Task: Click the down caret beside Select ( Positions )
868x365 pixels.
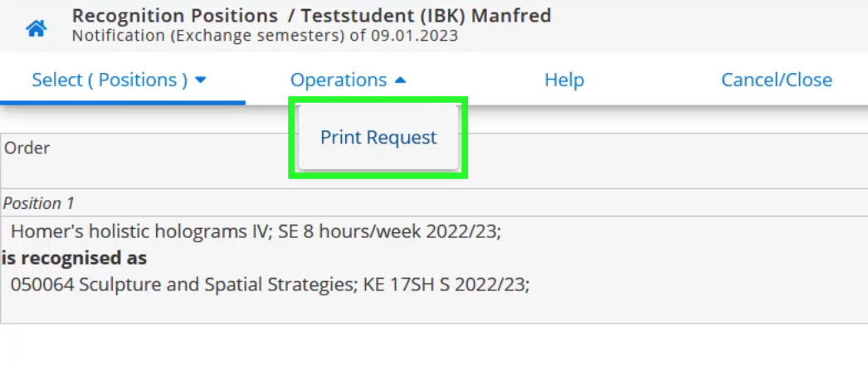Action: point(201,80)
